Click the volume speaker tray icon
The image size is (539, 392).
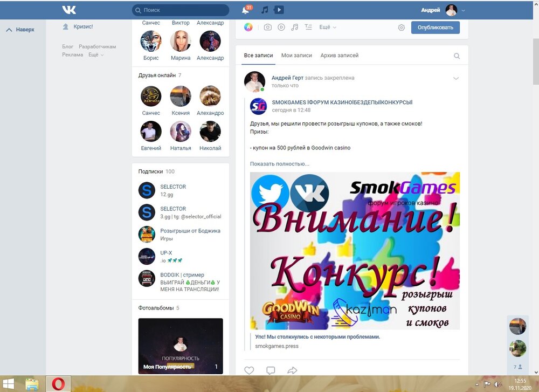(x=497, y=384)
